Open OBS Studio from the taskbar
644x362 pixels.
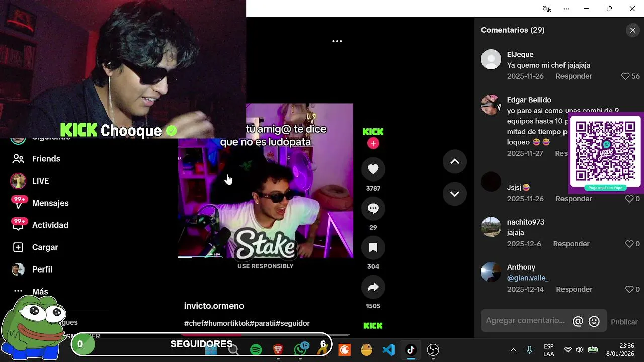click(433, 349)
